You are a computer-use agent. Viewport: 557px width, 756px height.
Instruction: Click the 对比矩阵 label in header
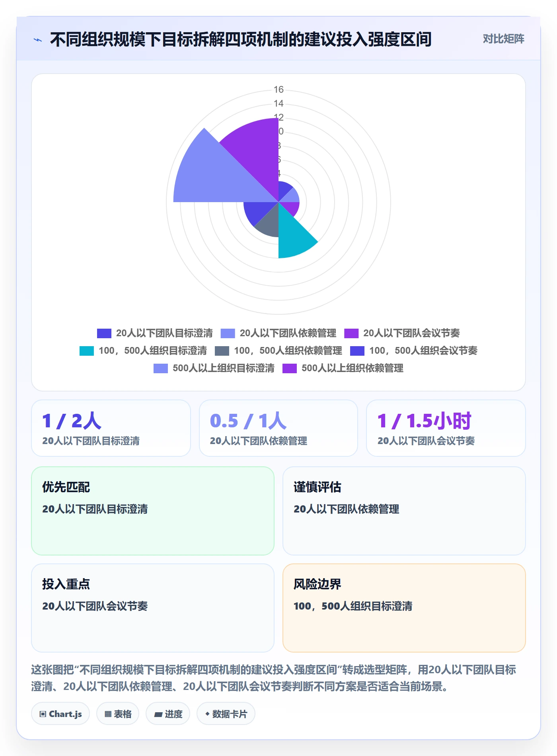click(503, 39)
